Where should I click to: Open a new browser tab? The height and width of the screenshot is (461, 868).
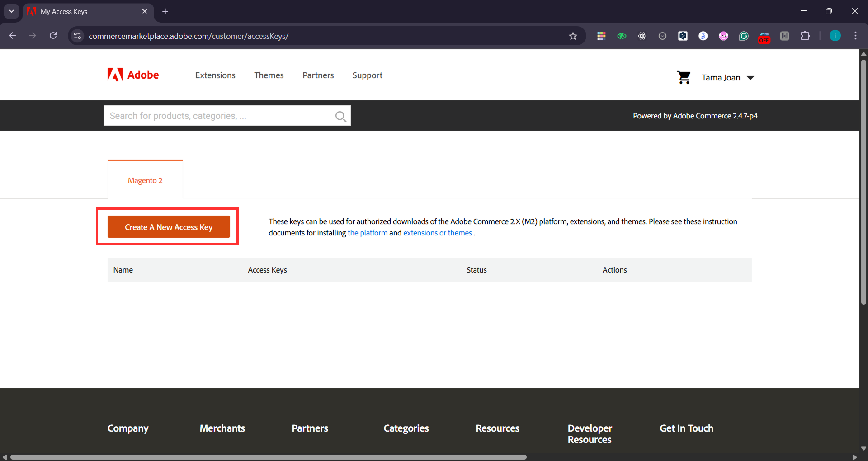[165, 11]
